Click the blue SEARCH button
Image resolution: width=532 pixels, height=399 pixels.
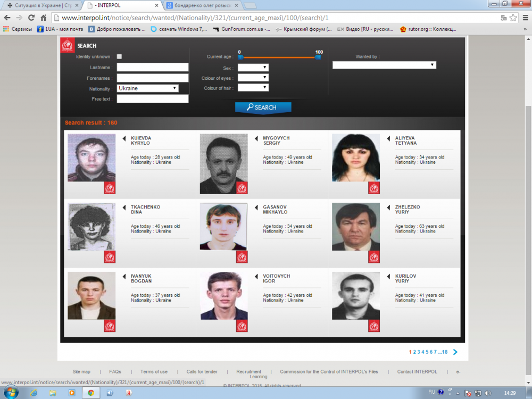(x=263, y=107)
